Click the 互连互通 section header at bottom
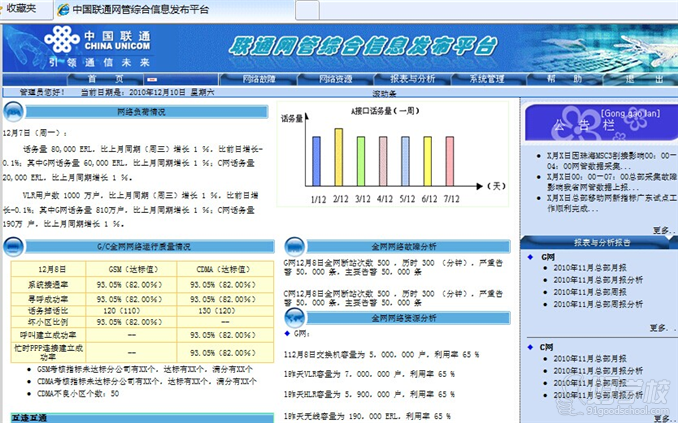 [x=143, y=418]
